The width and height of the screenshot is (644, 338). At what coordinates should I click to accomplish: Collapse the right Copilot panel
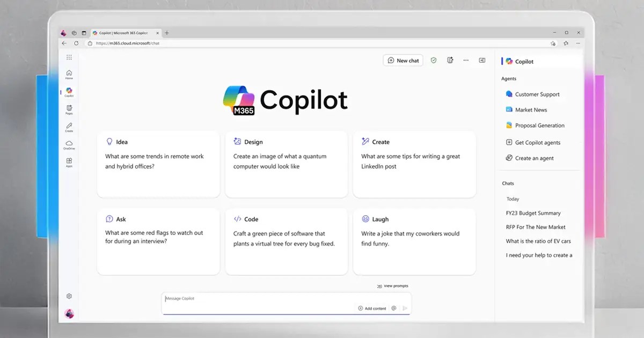click(481, 60)
